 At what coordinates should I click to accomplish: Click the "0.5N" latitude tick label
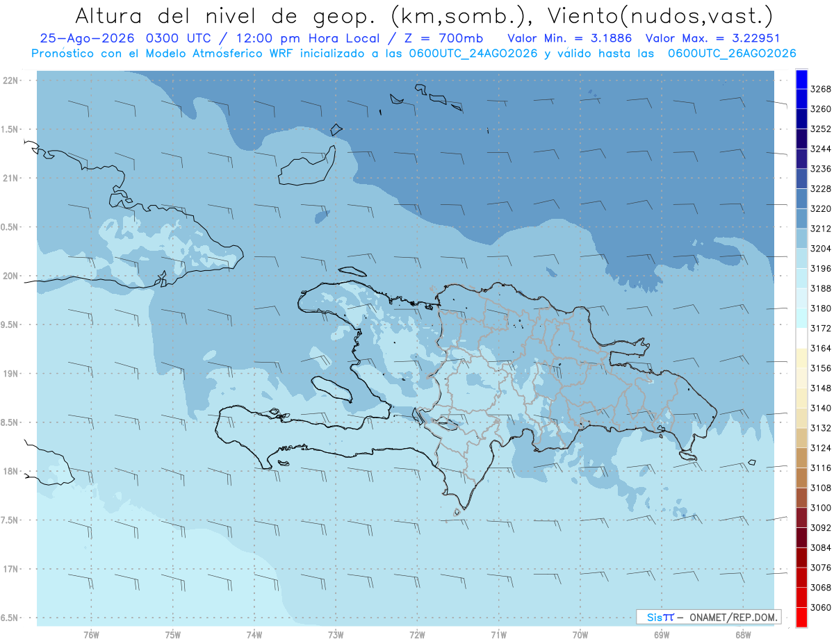(x=9, y=227)
